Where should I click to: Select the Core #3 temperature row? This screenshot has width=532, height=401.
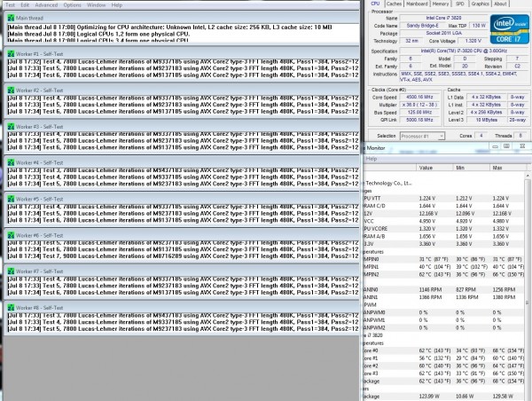pyautogui.click(x=444, y=373)
